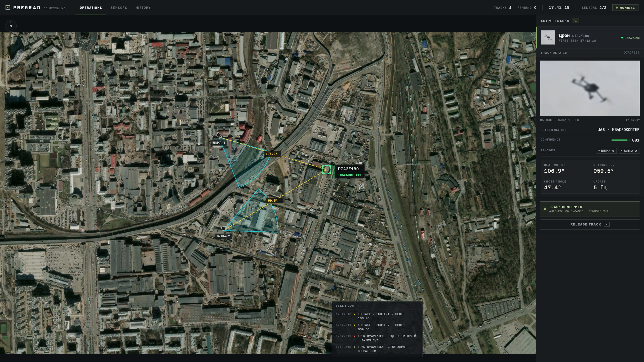The height and width of the screenshot is (362, 644).
Task: Click the PREGRAD logo icon
Action: pos(8,8)
